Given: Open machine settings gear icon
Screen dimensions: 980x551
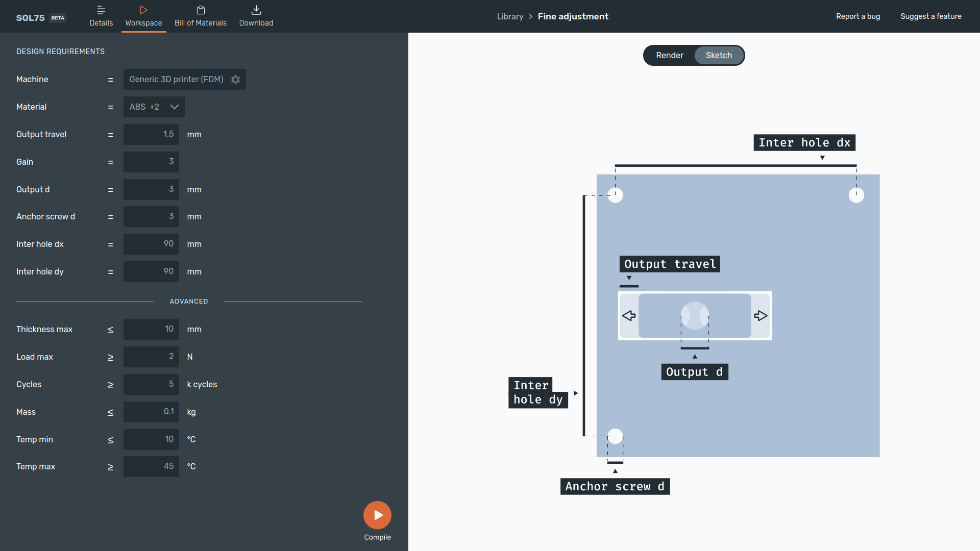Looking at the screenshot, I should click(235, 80).
